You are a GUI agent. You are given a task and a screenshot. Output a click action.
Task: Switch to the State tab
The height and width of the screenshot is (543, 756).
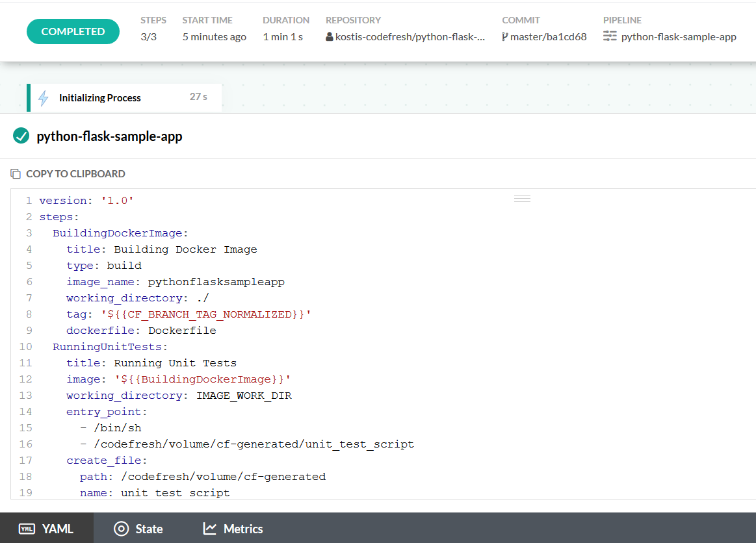[x=148, y=529]
